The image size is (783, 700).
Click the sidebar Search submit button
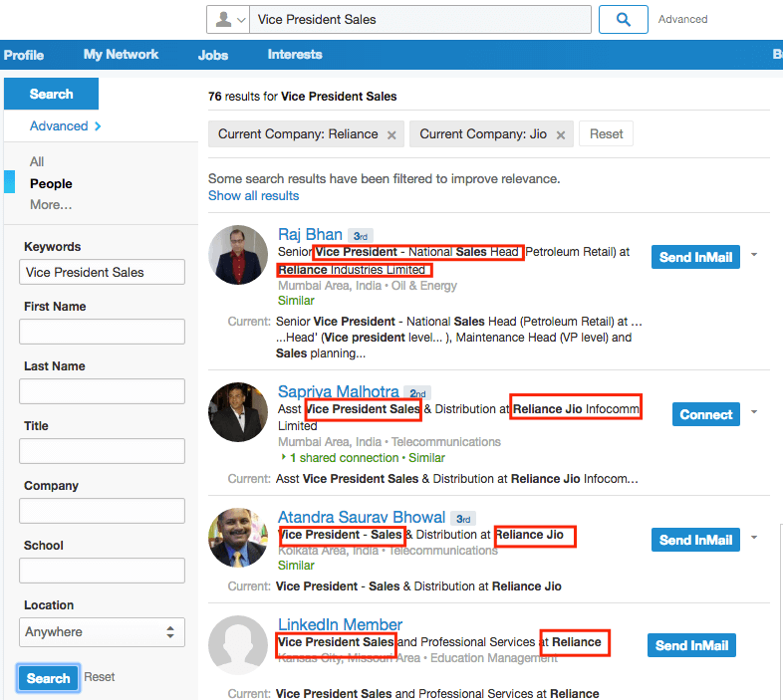[48, 678]
